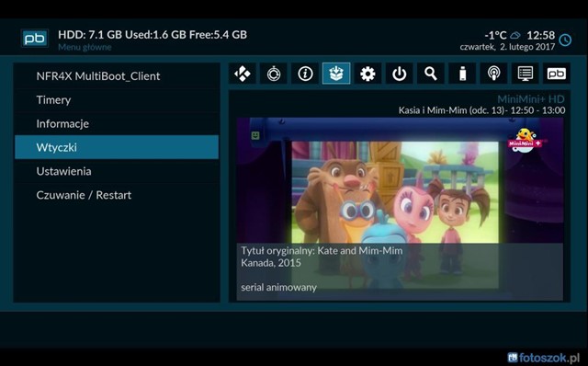Viewport: 588px width, 366px height.
Task: Select the USB stick icon
Action: [462, 74]
